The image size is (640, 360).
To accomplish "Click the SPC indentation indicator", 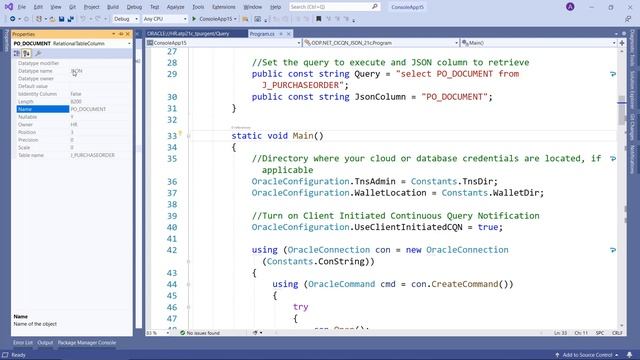I will [x=600, y=333].
